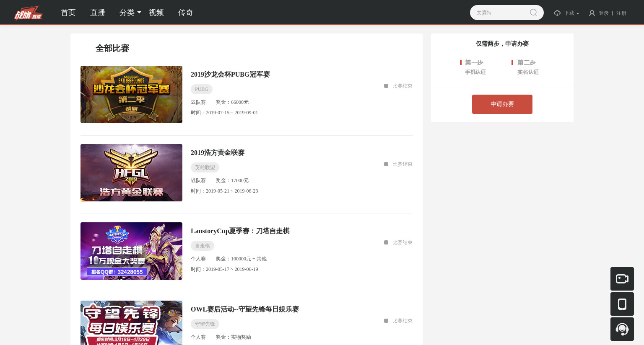Click the PUBG game tag
This screenshot has width=644, height=345.
tap(202, 89)
